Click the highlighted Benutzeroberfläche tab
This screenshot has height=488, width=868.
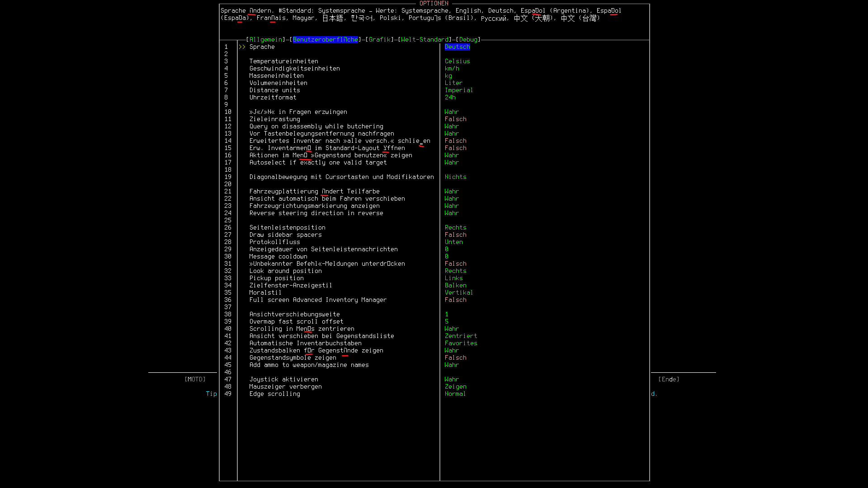[x=325, y=40]
